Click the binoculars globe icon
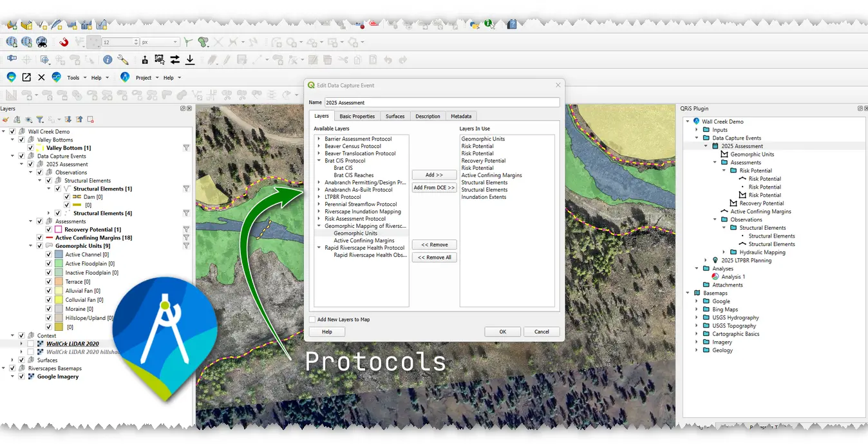This screenshot has width=868, height=448. (42, 42)
